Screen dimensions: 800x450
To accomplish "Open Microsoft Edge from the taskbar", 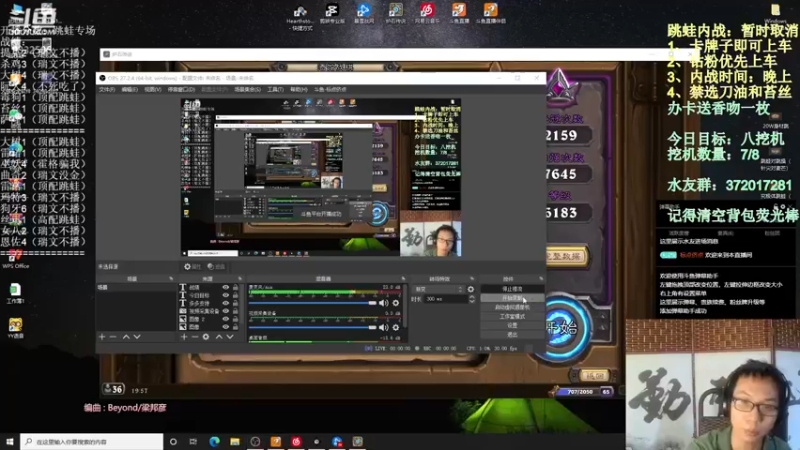I will [214, 441].
